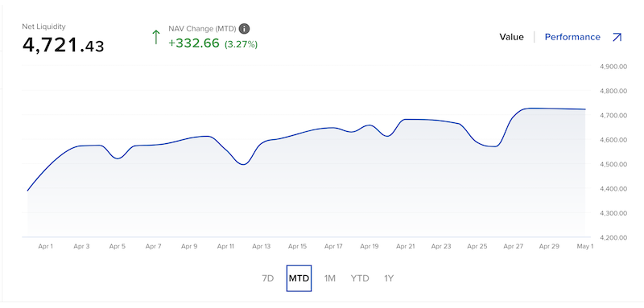644x308 pixels.
Task: Click the Net Liquidity label
Action: coord(44,27)
